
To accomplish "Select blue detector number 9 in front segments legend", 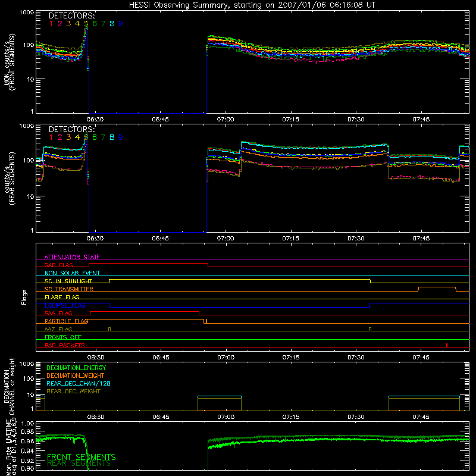I will click(121, 24).
